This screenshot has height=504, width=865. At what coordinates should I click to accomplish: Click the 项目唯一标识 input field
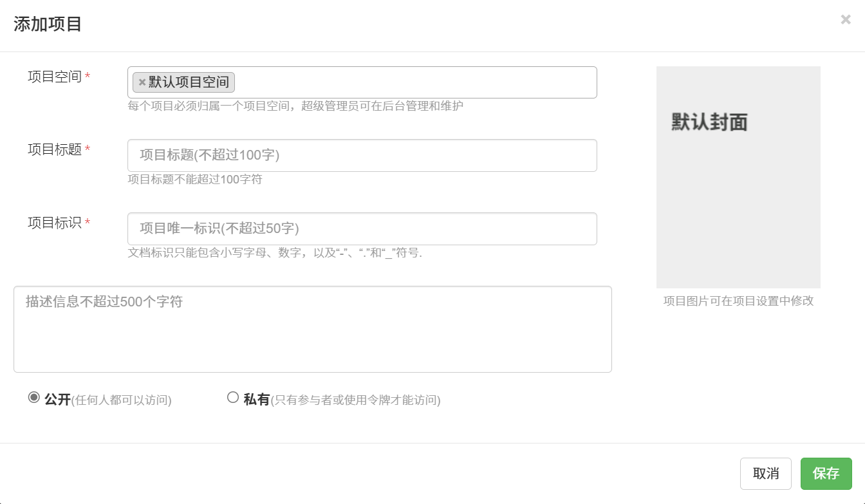[x=362, y=229]
